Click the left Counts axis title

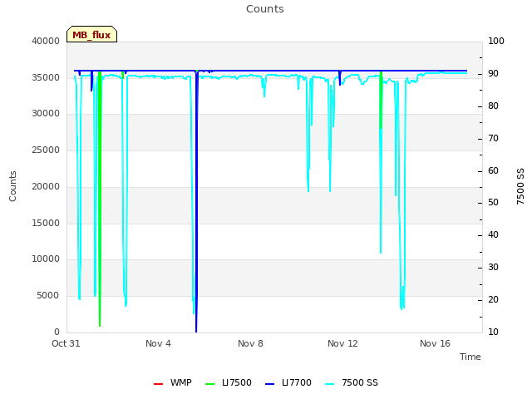click(x=12, y=186)
